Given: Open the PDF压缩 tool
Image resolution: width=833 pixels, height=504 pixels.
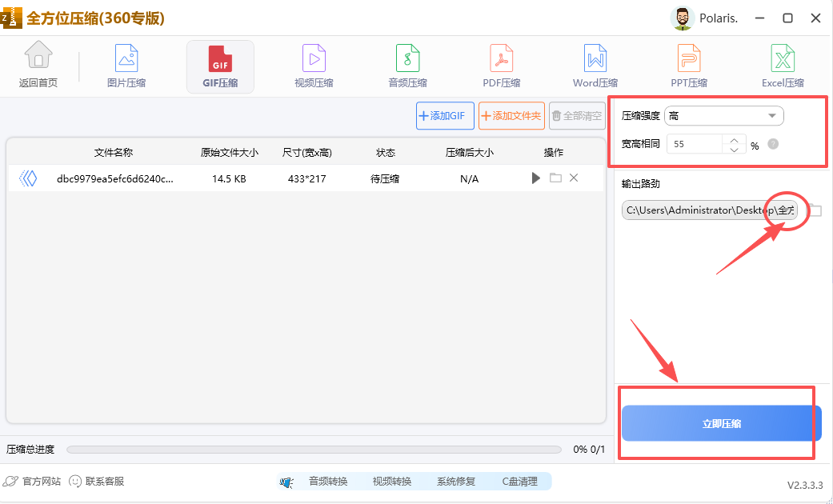Looking at the screenshot, I should point(501,65).
